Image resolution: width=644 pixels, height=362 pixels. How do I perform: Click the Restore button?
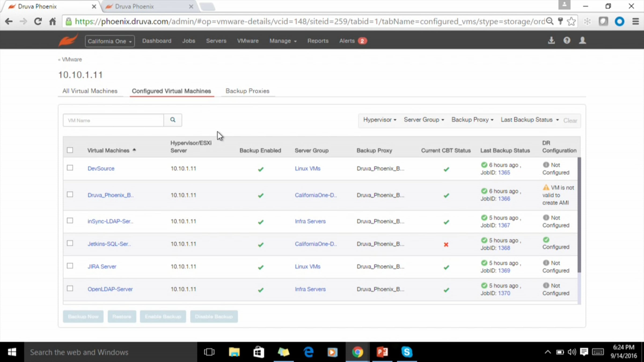click(x=122, y=316)
